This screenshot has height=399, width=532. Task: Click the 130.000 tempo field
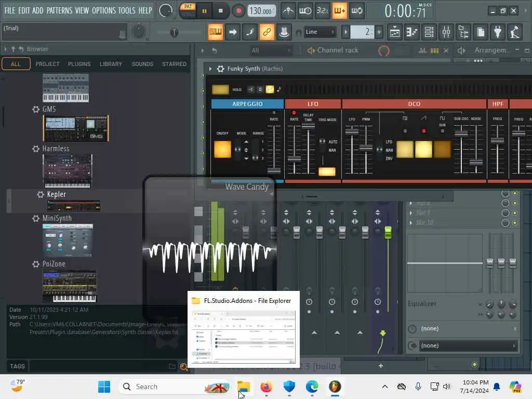pos(261,11)
